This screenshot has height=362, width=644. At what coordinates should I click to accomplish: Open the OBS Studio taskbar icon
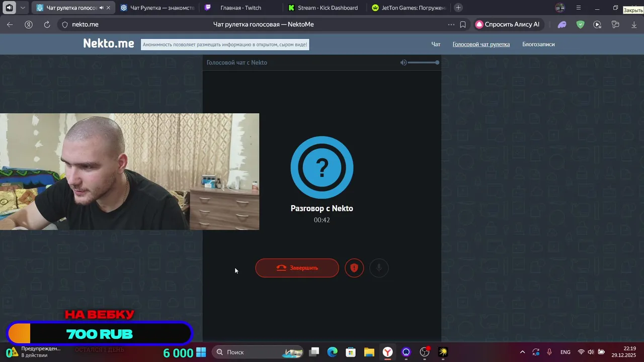click(425, 352)
